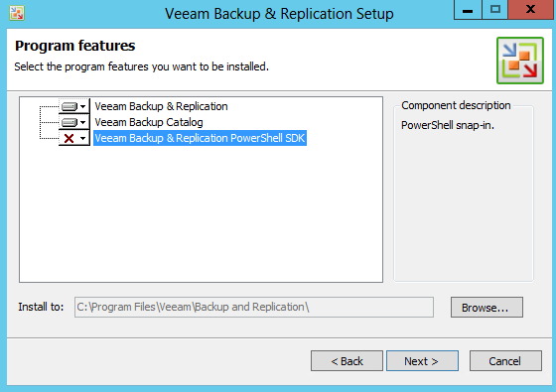Screen dimensions: 556x392
Task: Go to the next setup step
Action: [x=422, y=361]
